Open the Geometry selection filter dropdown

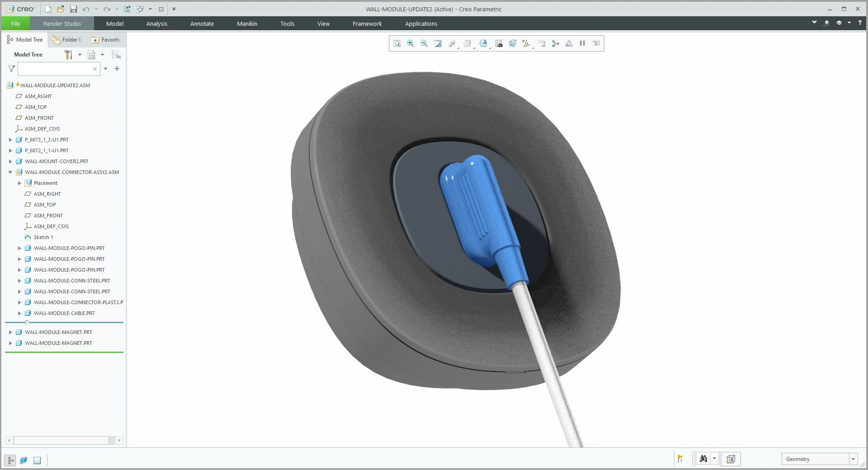click(x=853, y=459)
